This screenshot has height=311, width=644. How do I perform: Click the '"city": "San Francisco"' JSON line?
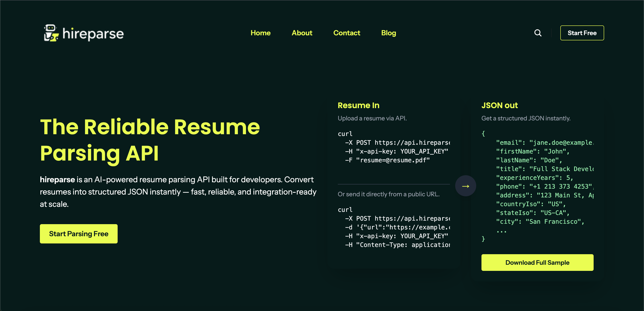coord(540,222)
